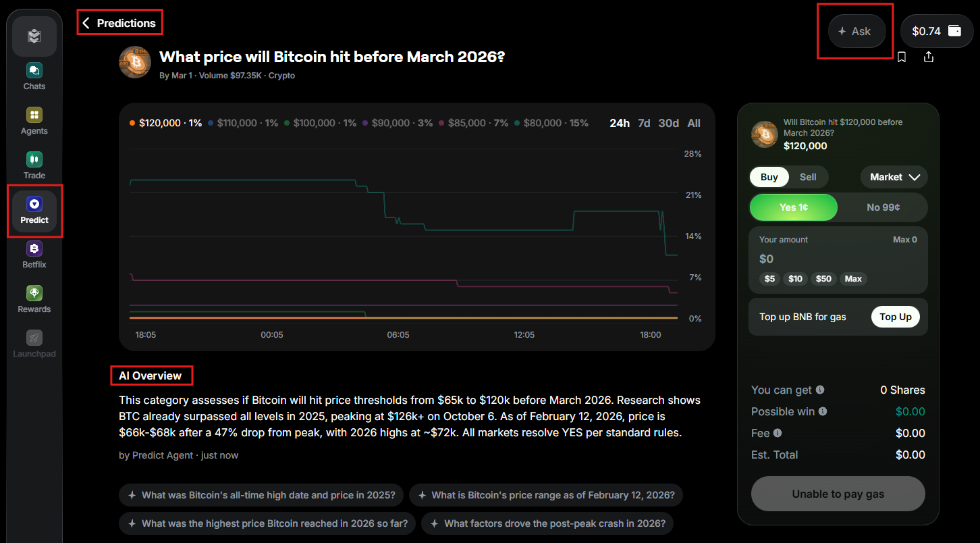This screenshot has height=543, width=980.
Task: Switch the chart to the 7d view
Action: pyautogui.click(x=643, y=123)
